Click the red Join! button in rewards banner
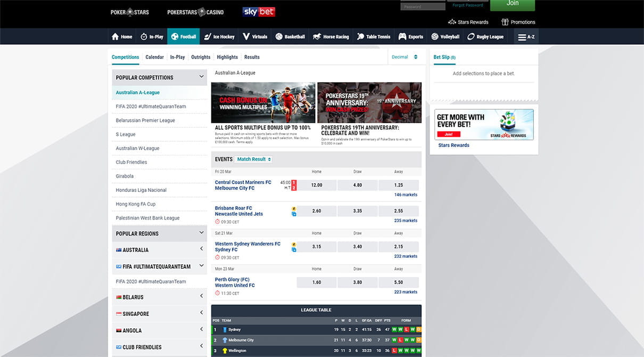Image resolution: width=644 pixels, height=357 pixels. coord(448,134)
